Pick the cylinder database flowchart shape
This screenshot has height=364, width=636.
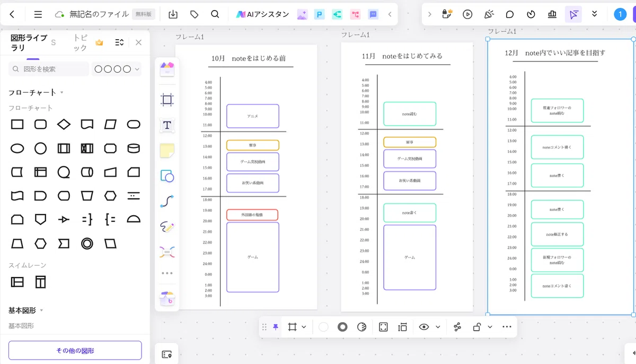coord(134,148)
